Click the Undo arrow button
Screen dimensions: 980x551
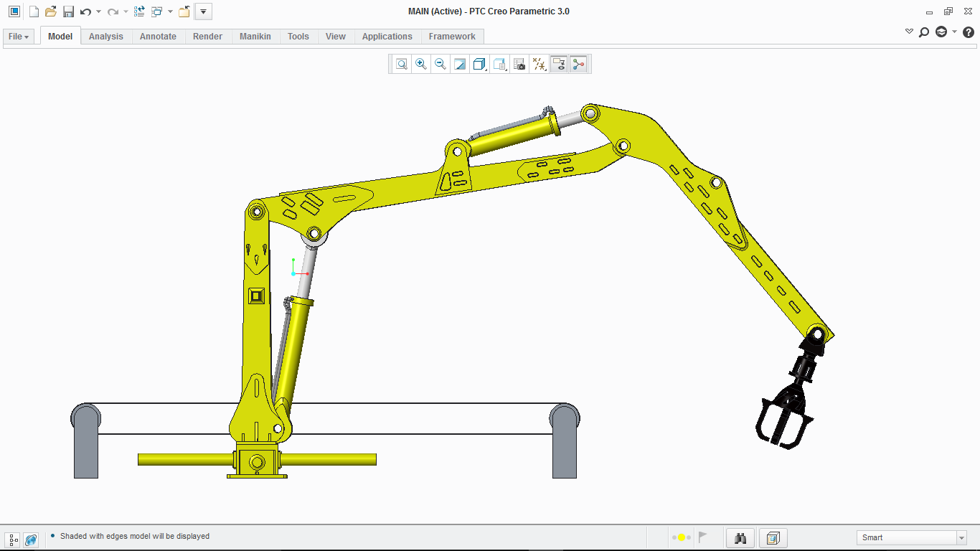click(x=85, y=11)
